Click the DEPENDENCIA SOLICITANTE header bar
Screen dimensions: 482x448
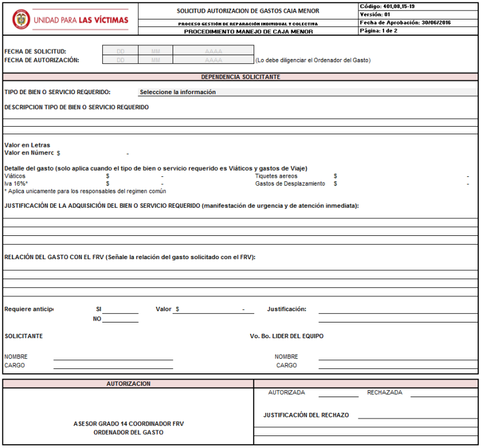tap(240, 77)
